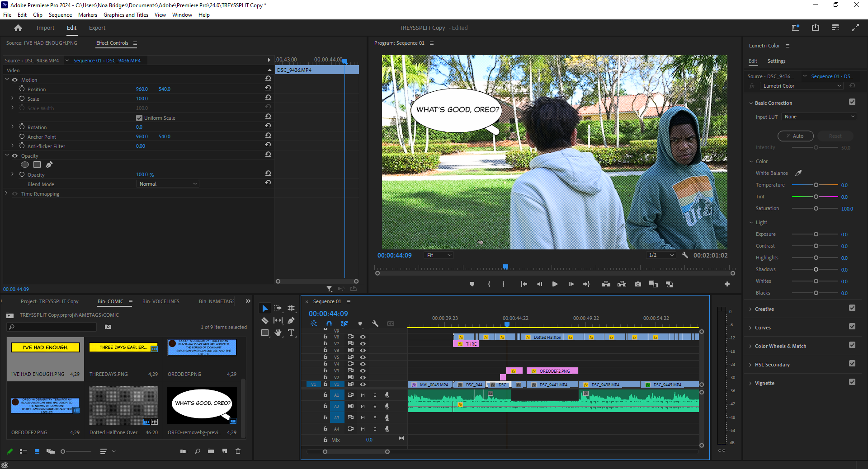Select the Razor tool
The width and height of the screenshot is (868, 469).
pyautogui.click(x=265, y=320)
